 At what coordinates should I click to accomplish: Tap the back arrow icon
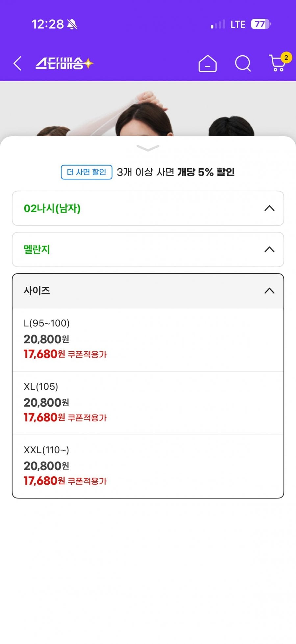(x=17, y=63)
